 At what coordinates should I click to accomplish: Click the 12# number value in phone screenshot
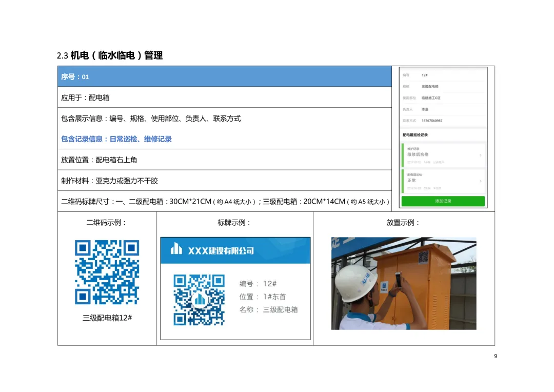tap(424, 75)
